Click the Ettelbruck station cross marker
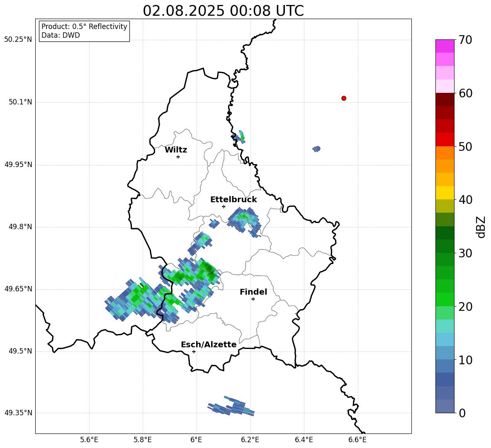This screenshot has height=448, width=491. point(224,206)
